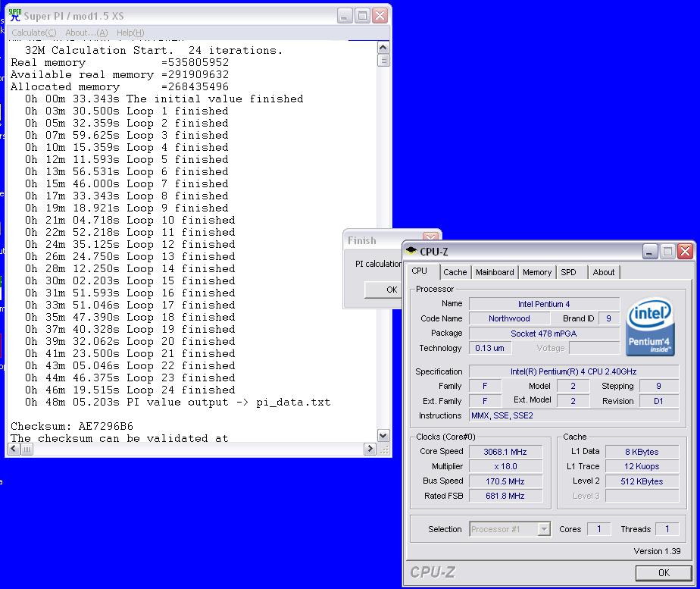Click OK in the Finish dialog
This screenshot has width=700, height=589.
tap(383, 290)
